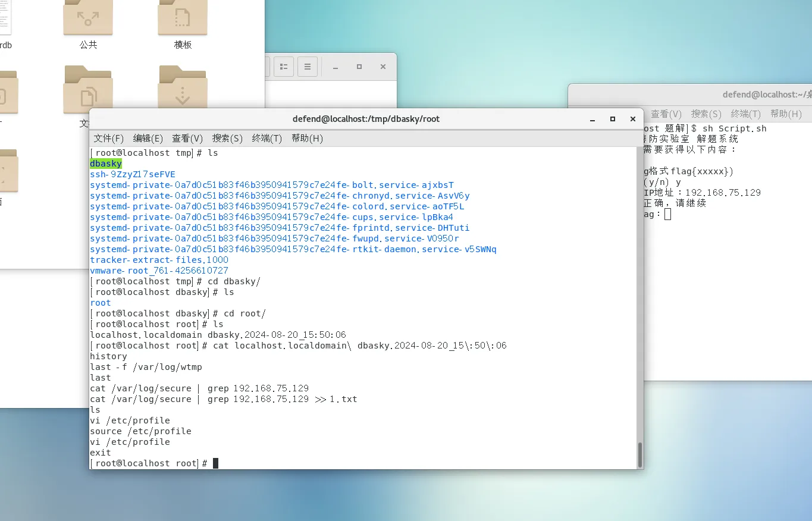812x521 pixels.
Task: Open the 公共 folder icon
Action: [88, 17]
